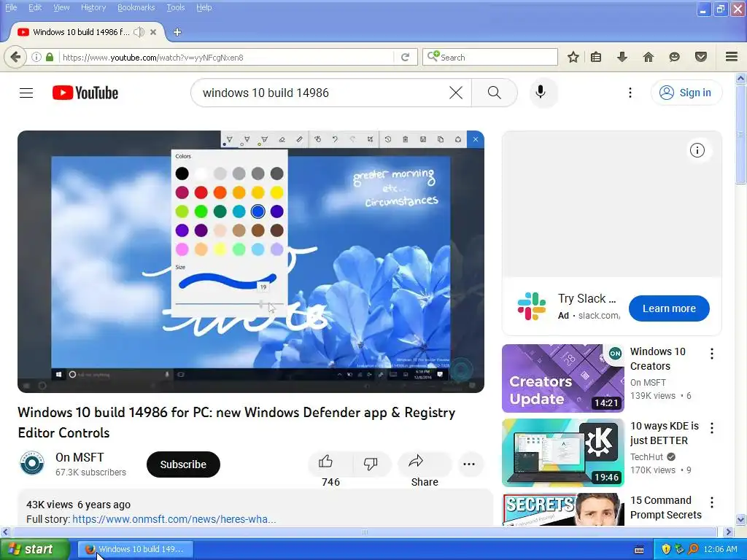Click the Sign in button
Screen dimensions: 747x560
(x=686, y=93)
